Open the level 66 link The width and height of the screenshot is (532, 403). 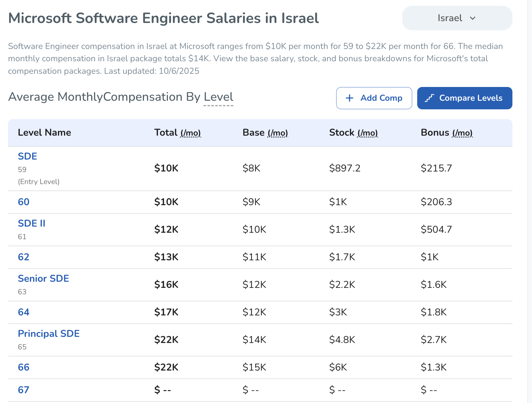24,367
